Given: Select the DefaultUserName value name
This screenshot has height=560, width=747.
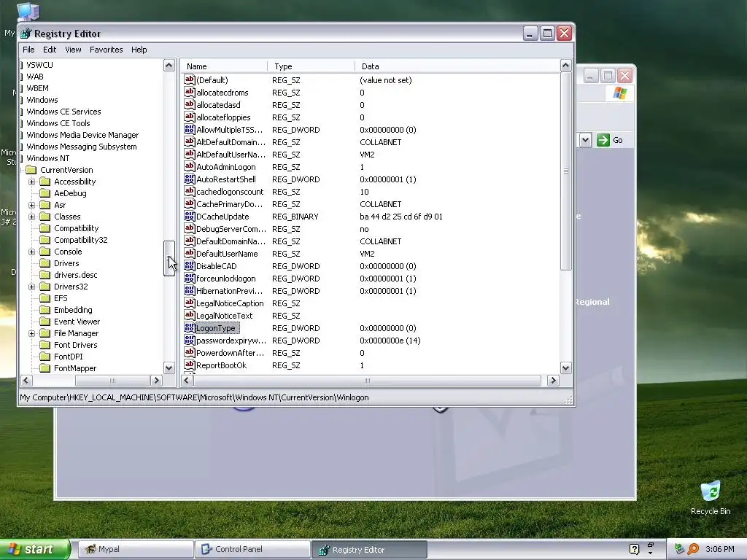Looking at the screenshot, I should [x=227, y=254].
